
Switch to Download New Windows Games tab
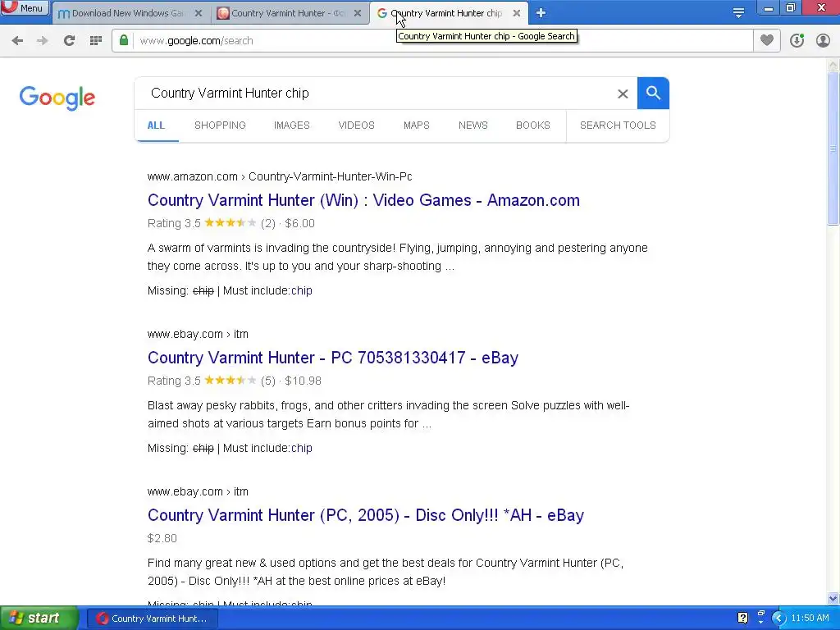pyautogui.click(x=130, y=13)
